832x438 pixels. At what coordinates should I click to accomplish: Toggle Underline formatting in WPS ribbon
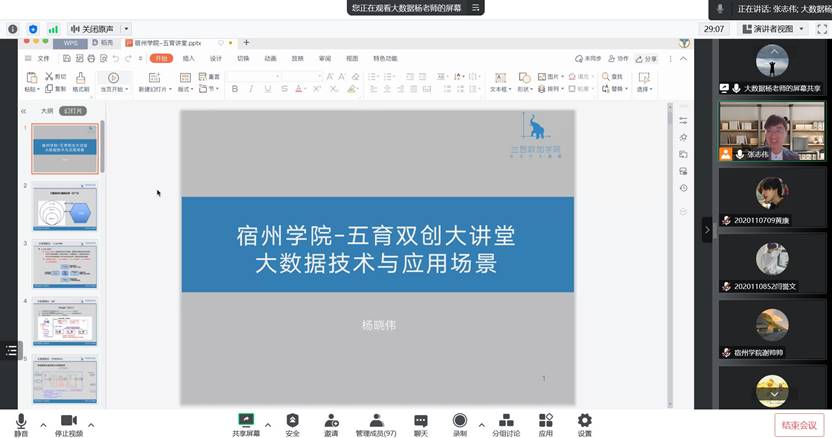coord(269,89)
